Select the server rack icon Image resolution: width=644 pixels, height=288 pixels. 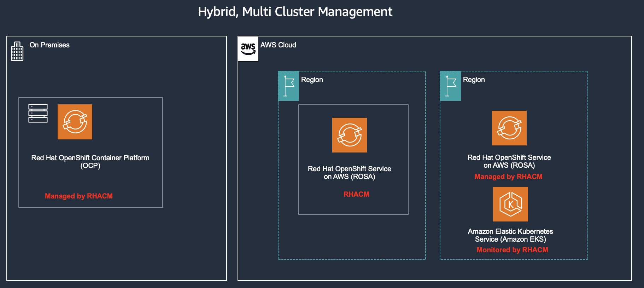38,113
